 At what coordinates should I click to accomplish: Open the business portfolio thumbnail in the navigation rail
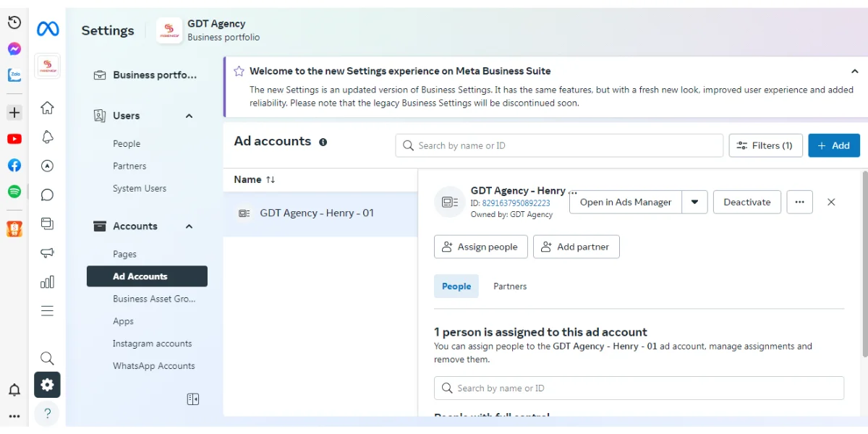click(48, 66)
